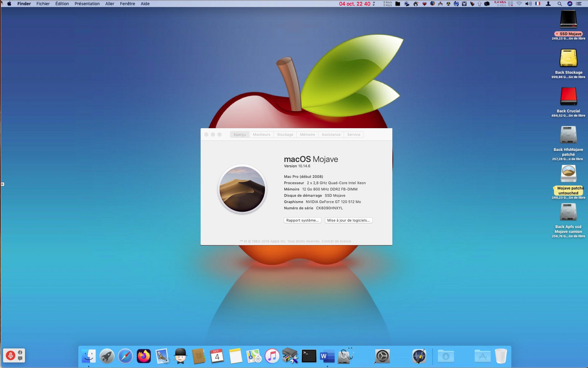
Task: Open the Aller menu
Action: click(x=110, y=4)
